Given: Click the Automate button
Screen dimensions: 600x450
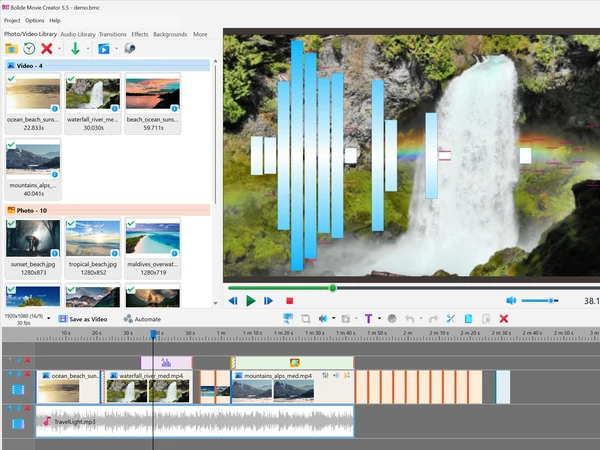Looking at the screenshot, I should (142, 319).
